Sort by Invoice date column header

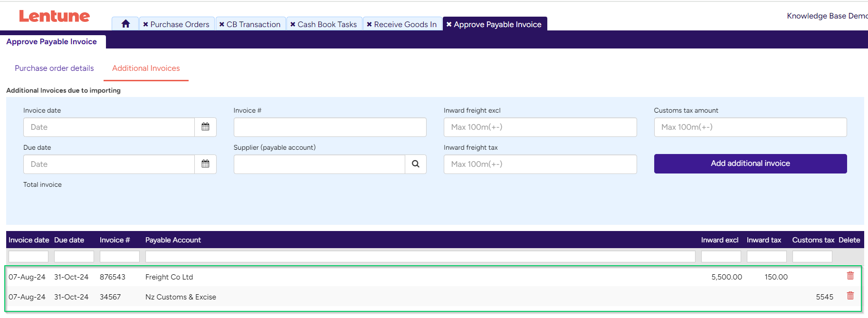[x=29, y=240]
